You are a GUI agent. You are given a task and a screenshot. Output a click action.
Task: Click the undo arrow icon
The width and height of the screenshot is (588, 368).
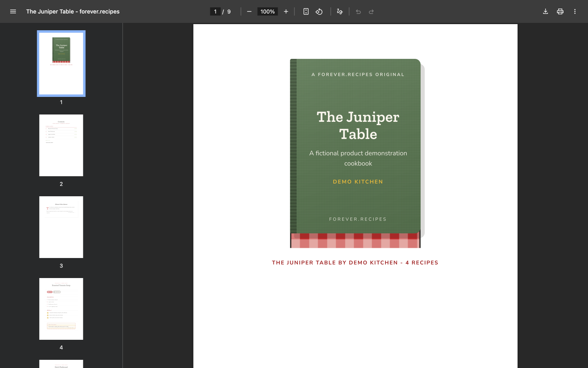pos(358,11)
